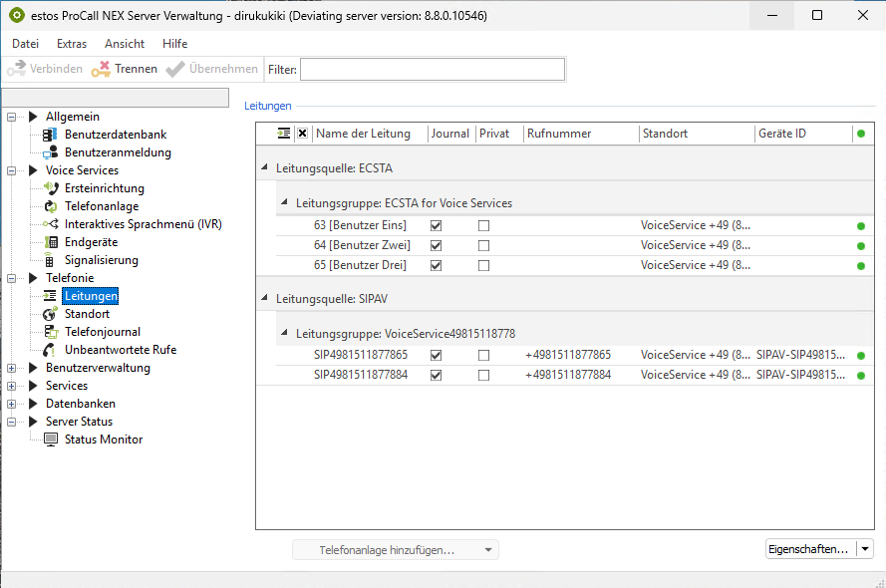Click the Telefonjournal icon in tree
Viewport: 886px width, 588px height.
coord(51,332)
